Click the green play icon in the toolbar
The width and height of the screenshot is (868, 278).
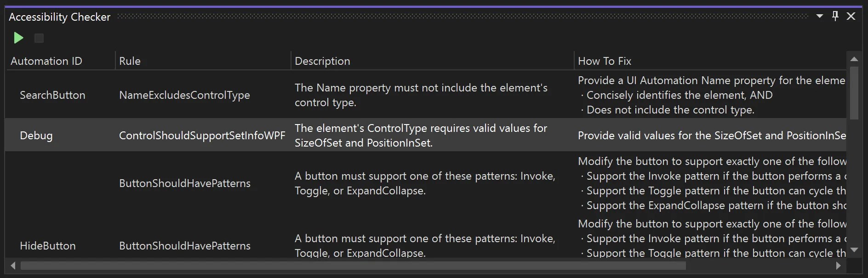click(x=18, y=38)
